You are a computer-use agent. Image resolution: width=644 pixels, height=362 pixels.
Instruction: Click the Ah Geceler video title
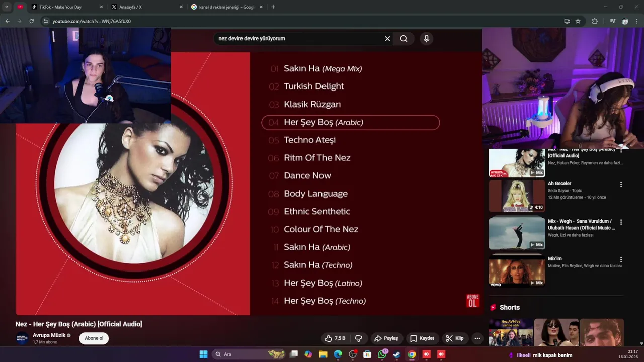click(559, 184)
